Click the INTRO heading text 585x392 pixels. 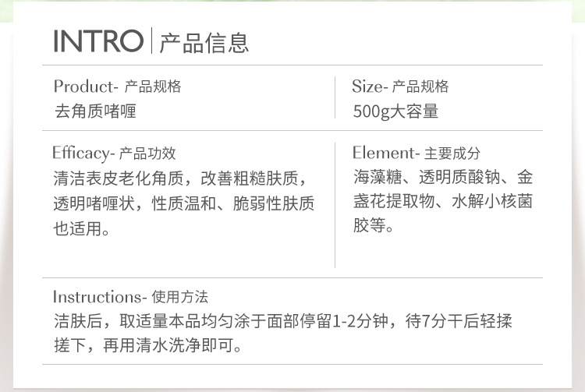tap(98, 41)
